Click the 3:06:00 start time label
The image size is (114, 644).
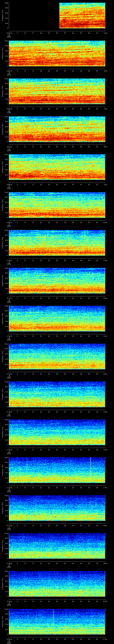tap(9, 109)
